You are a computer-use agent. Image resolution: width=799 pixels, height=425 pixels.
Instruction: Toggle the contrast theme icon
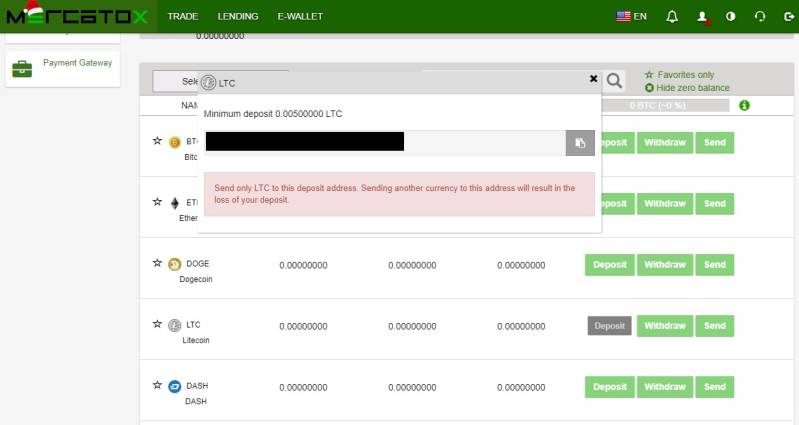(x=730, y=17)
